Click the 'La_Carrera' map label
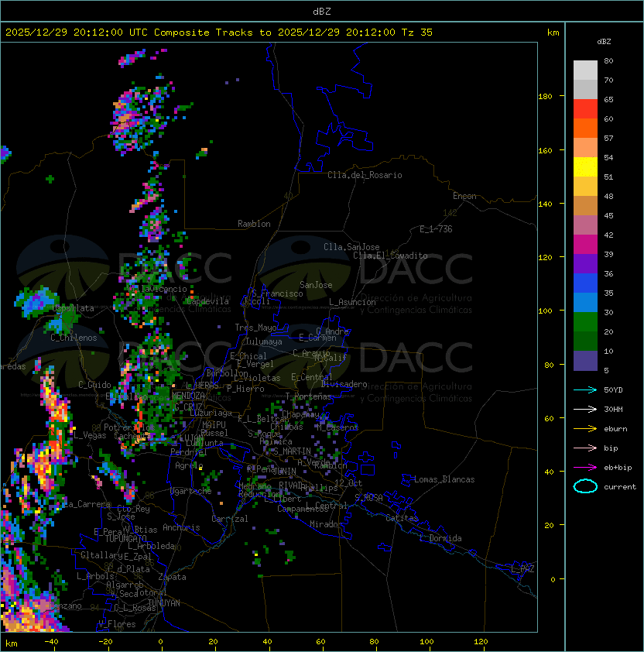 pos(87,504)
